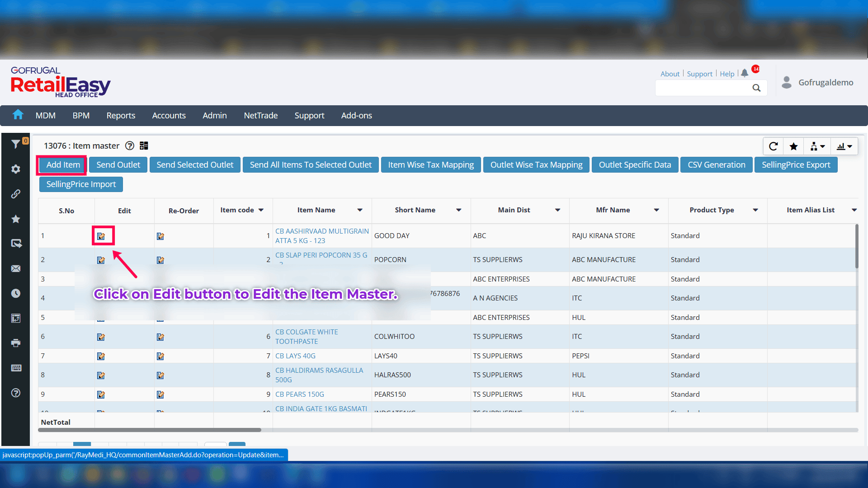The image size is (868, 488).
Task: Open the notification bell with 14 alerts
Action: click(x=745, y=73)
